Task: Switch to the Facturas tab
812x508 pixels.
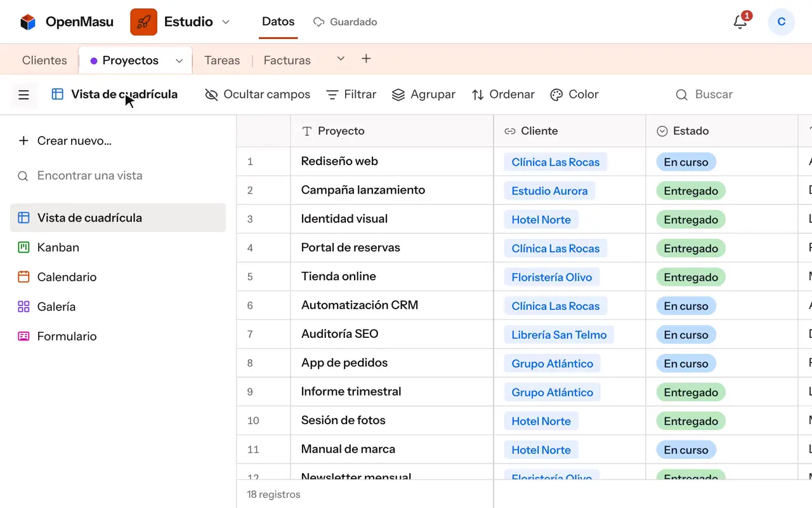Action: (x=287, y=60)
